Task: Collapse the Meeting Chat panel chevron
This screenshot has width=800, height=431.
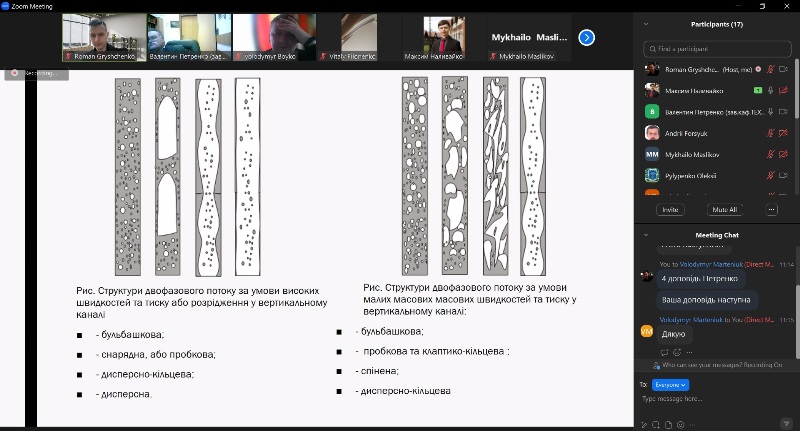Action: click(x=646, y=235)
